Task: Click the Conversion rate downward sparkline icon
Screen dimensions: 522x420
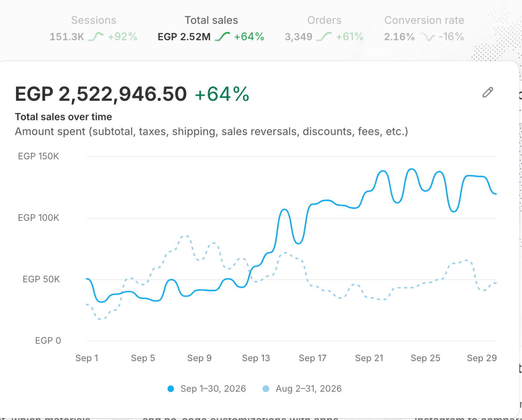Action: [x=427, y=37]
